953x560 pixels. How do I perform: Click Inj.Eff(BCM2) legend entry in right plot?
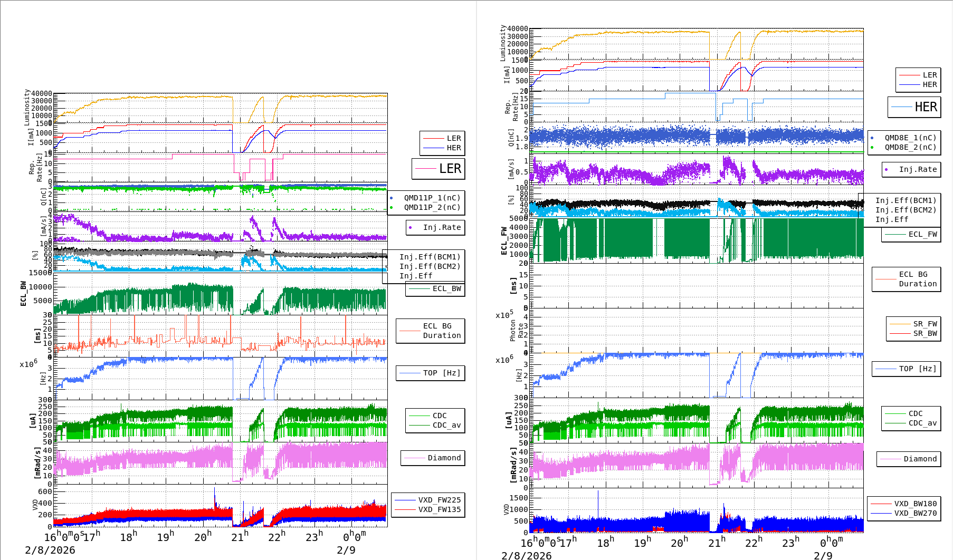pos(906,210)
